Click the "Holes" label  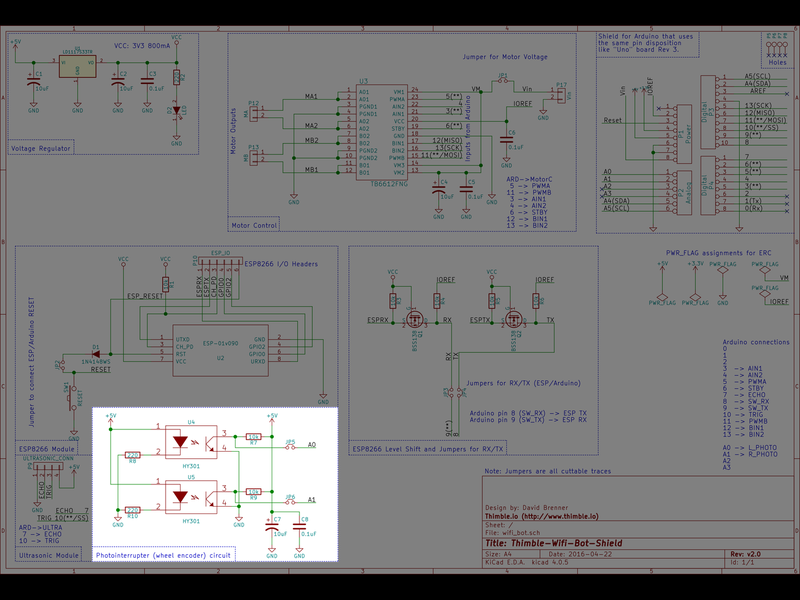(x=778, y=63)
